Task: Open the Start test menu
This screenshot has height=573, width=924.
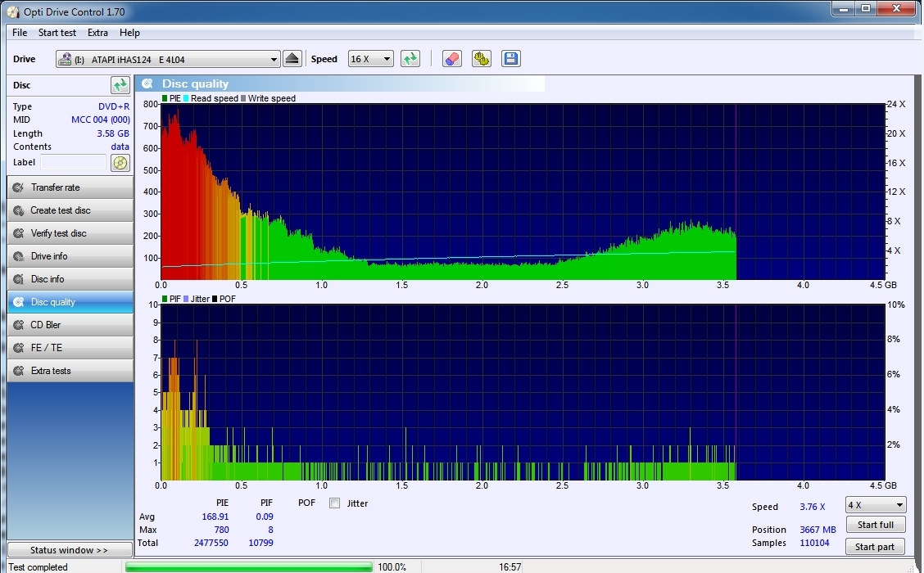Action: point(57,33)
